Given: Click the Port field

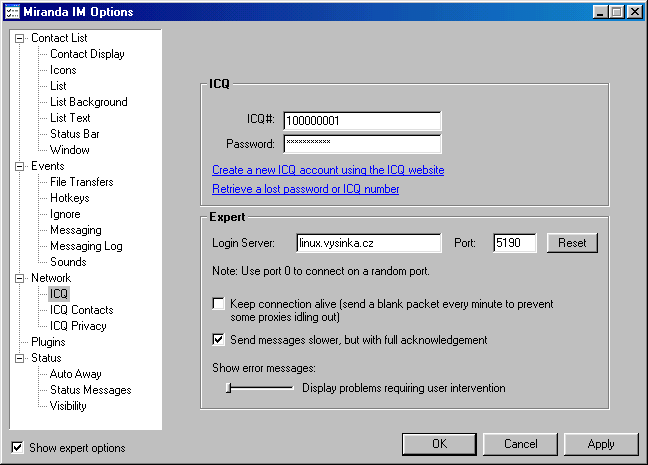Looking at the screenshot, I should pyautogui.click(x=515, y=243).
